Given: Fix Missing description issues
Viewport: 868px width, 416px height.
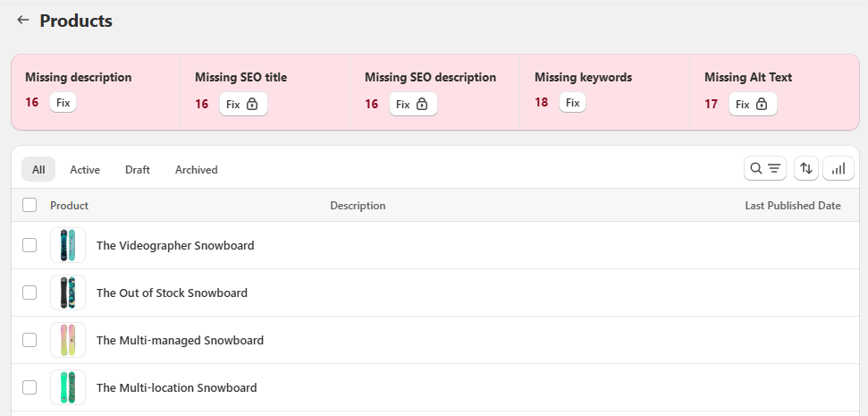Looking at the screenshot, I should tap(63, 103).
